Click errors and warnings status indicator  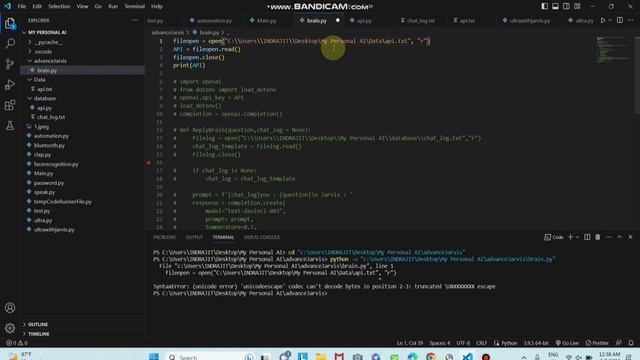pyautogui.click(x=17, y=343)
